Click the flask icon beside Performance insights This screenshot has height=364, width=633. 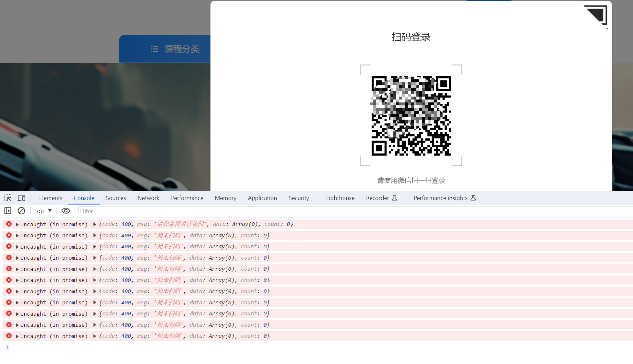(x=473, y=198)
